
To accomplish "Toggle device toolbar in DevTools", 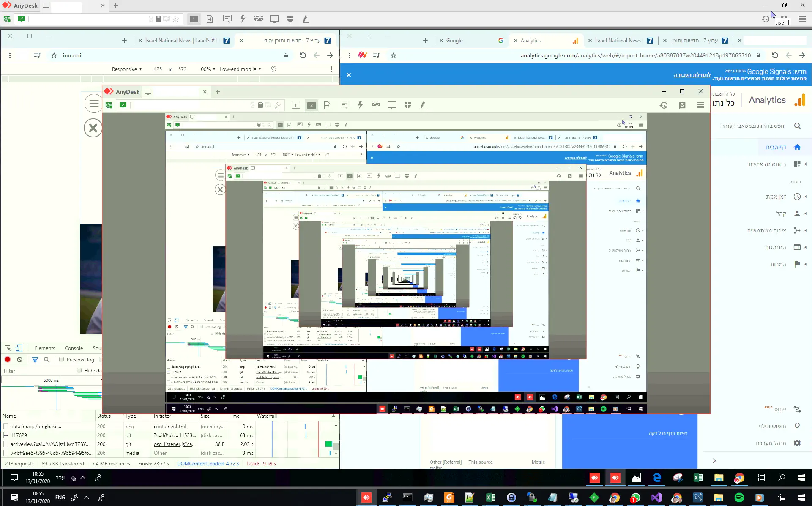I will pos(19,348).
